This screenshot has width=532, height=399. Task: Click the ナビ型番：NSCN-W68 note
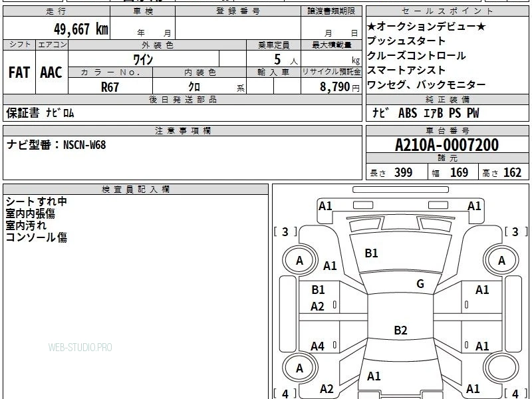[x=57, y=145]
